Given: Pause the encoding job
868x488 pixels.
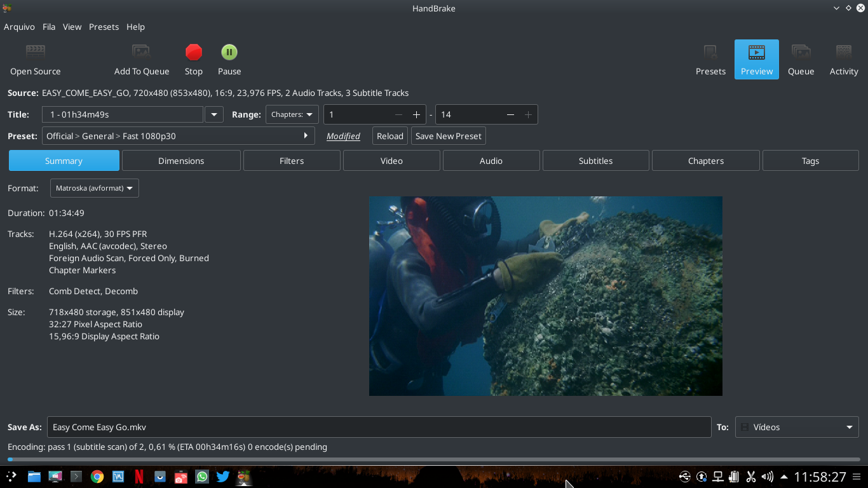Looking at the screenshot, I should 229,60.
